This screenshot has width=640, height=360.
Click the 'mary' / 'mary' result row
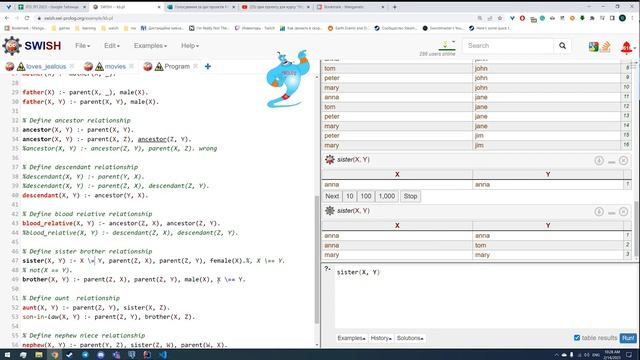click(476, 255)
